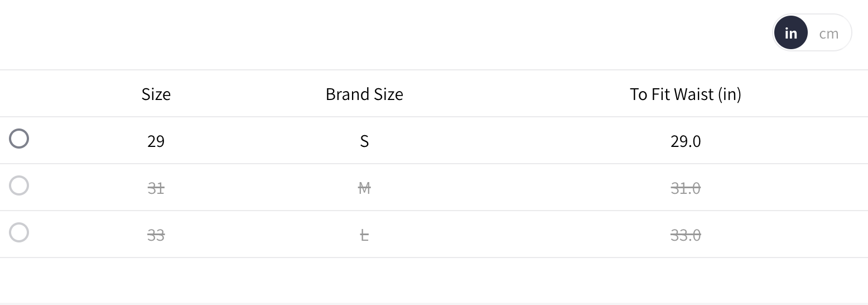The image size is (868, 305).
Task: Click the "Size" column header
Action: [156, 94]
